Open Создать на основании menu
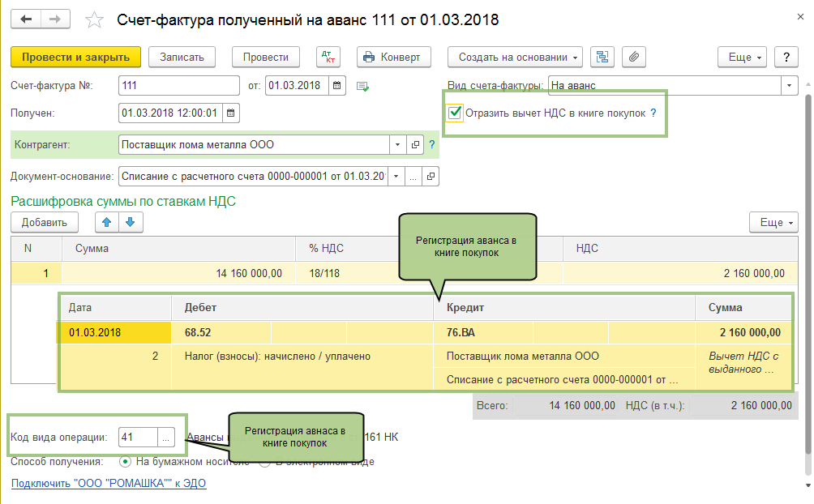814x504 pixels. coord(515,57)
